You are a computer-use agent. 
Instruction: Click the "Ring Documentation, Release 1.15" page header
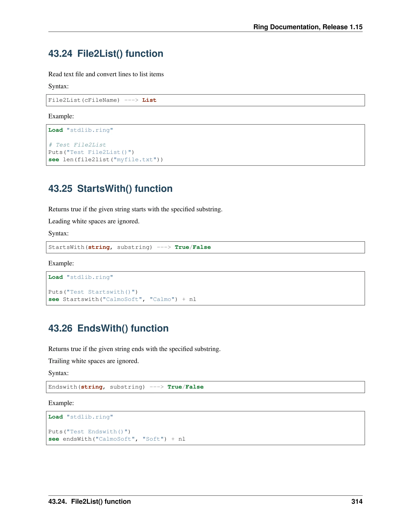(x=308, y=27)
